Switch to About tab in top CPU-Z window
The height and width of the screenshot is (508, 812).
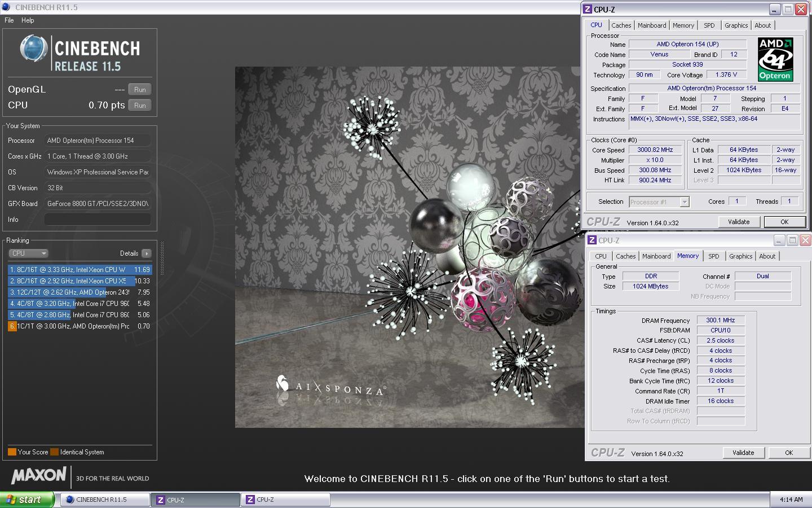763,25
